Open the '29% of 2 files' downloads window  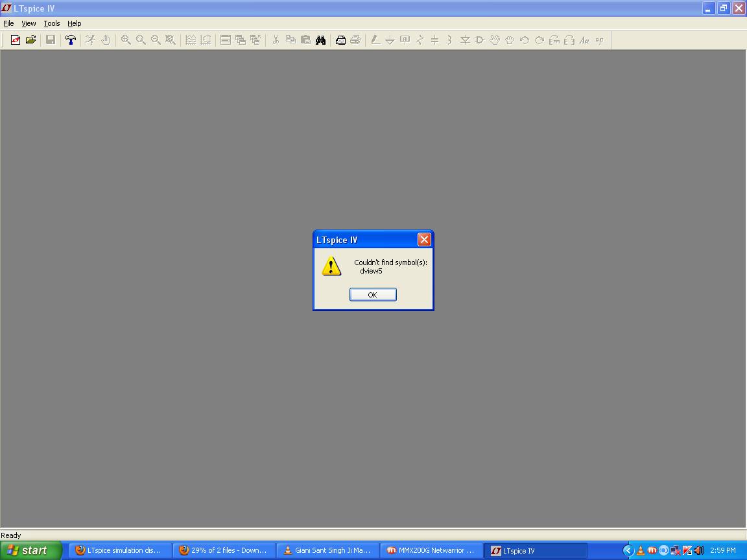[224, 550]
